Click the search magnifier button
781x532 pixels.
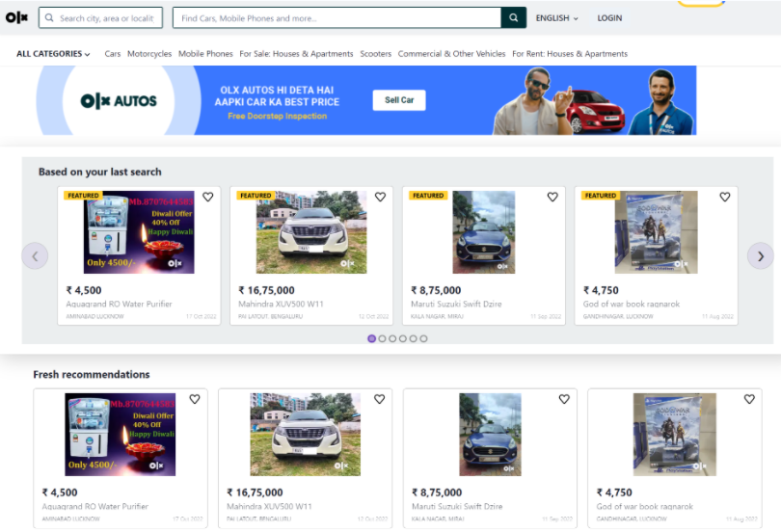point(514,18)
